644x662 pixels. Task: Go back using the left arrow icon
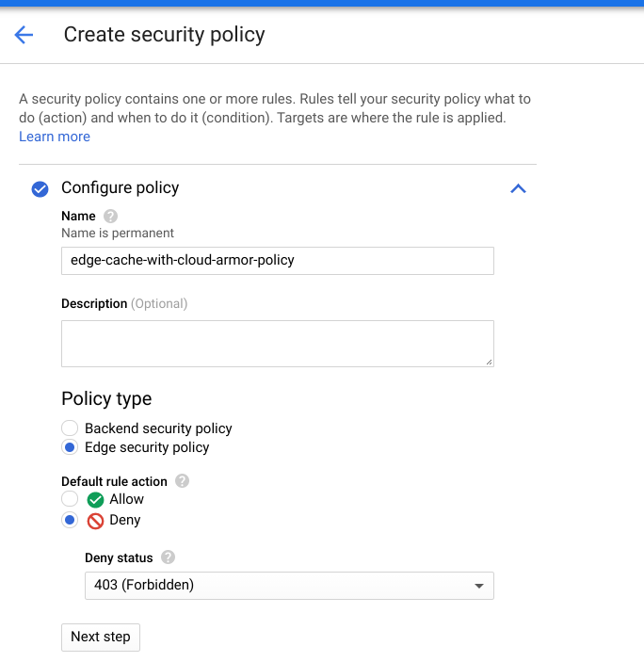pos(24,36)
